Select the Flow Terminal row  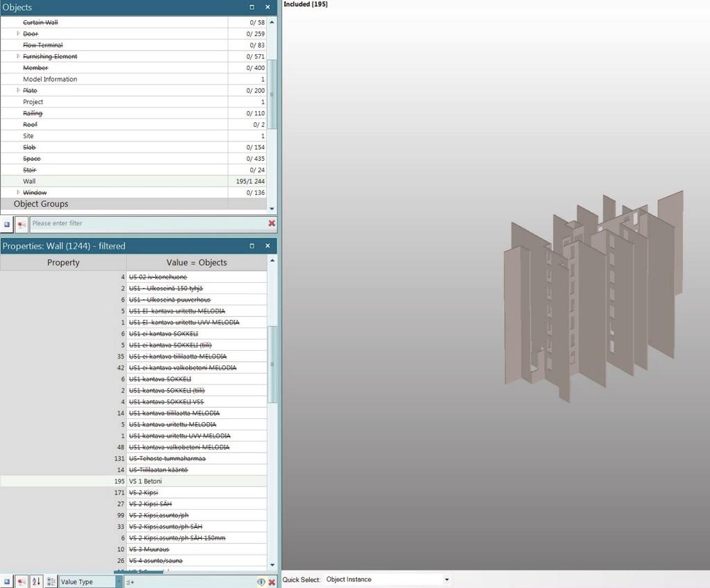pyautogui.click(x=134, y=45)
